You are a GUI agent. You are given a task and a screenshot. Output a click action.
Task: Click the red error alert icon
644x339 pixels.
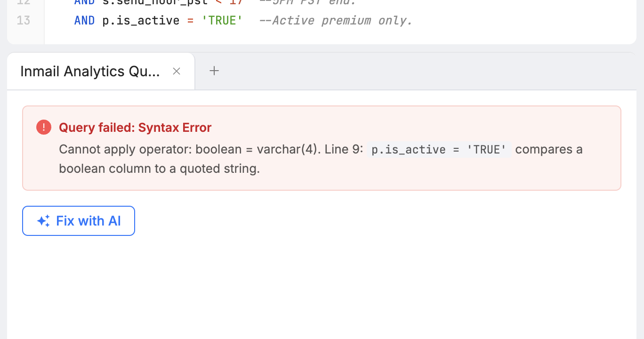tap(44, 127)
